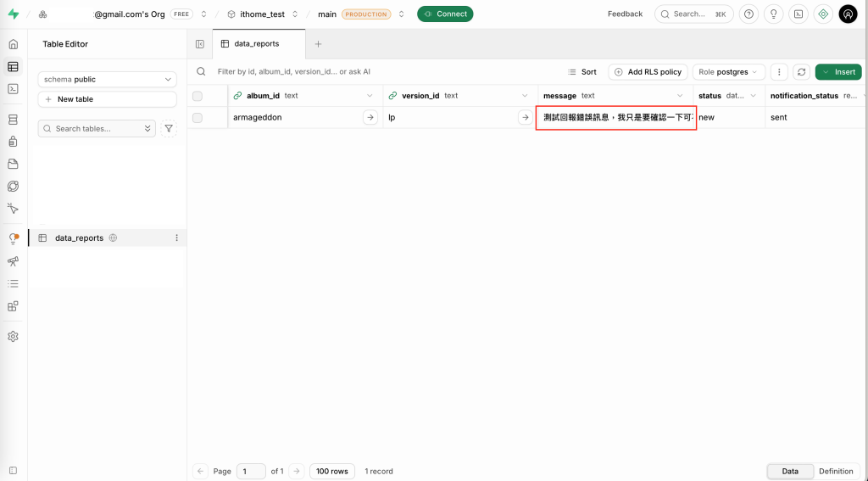Open 100 rows page size button
The width and height of the screenshot is (868, 481).
coord(332,472)
